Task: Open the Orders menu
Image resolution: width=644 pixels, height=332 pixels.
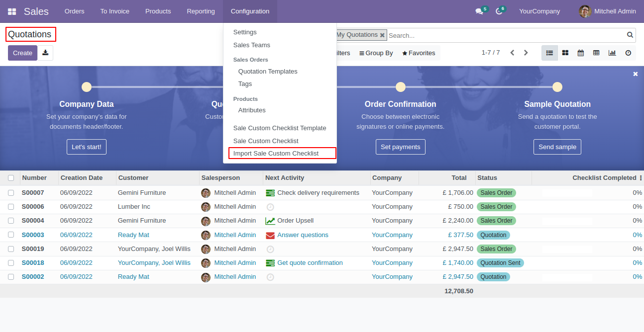Action: pyautogui.click(x=75, y=11)
